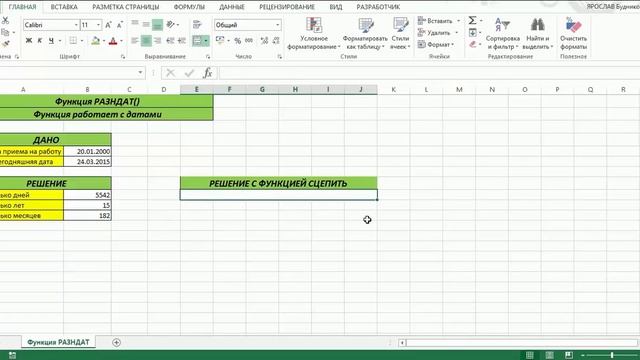
Task: Click in the formula bar input
Action: [429, 73]
